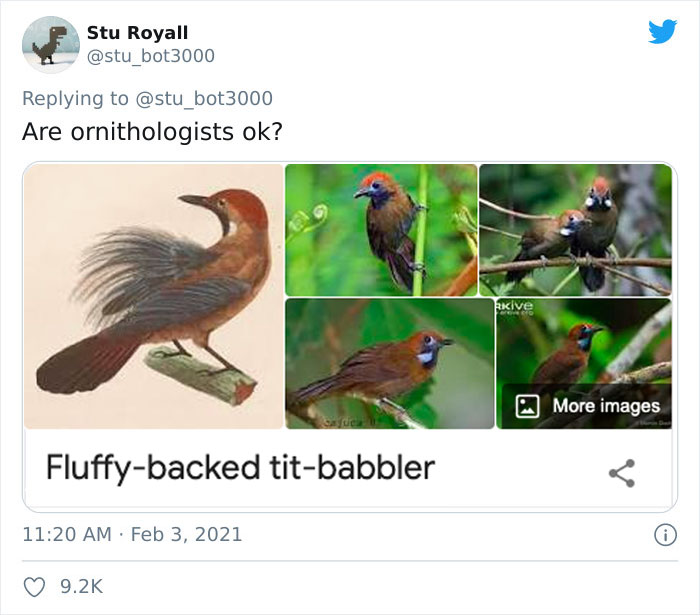View the photo of two birds on a branch
Screen dimensions: 700x615
click(x=575, y=229)
